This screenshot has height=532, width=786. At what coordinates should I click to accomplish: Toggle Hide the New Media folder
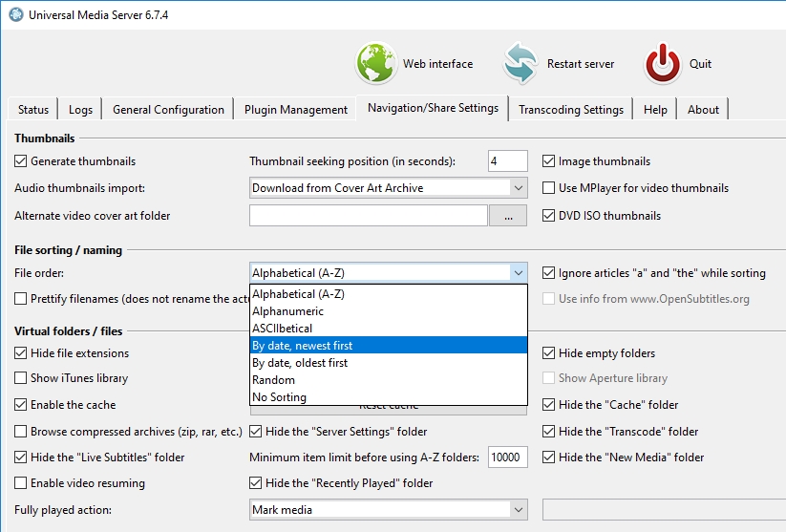[x=549, y=457]
